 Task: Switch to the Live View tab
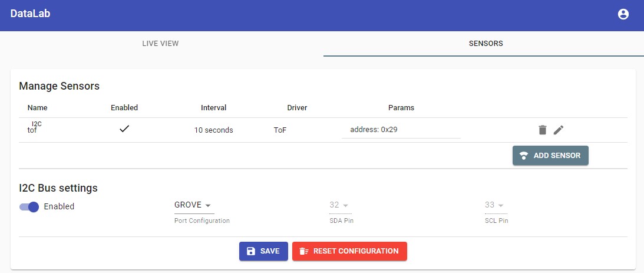click(160, 44)
